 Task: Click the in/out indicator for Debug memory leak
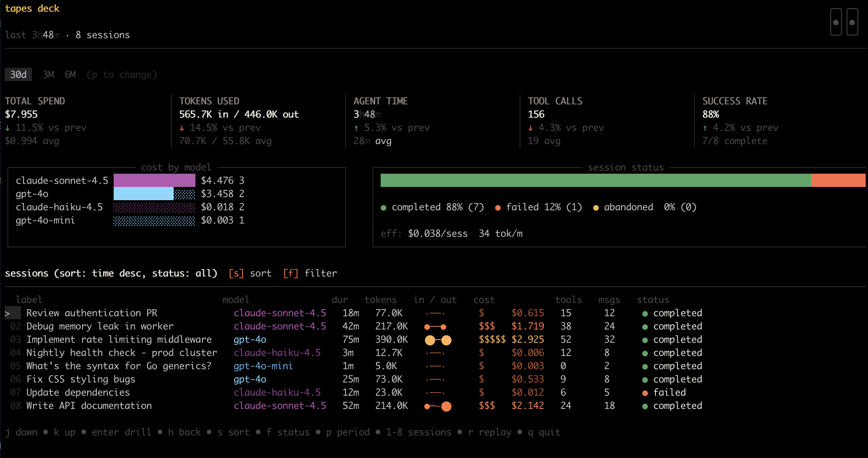coord(435,327)
